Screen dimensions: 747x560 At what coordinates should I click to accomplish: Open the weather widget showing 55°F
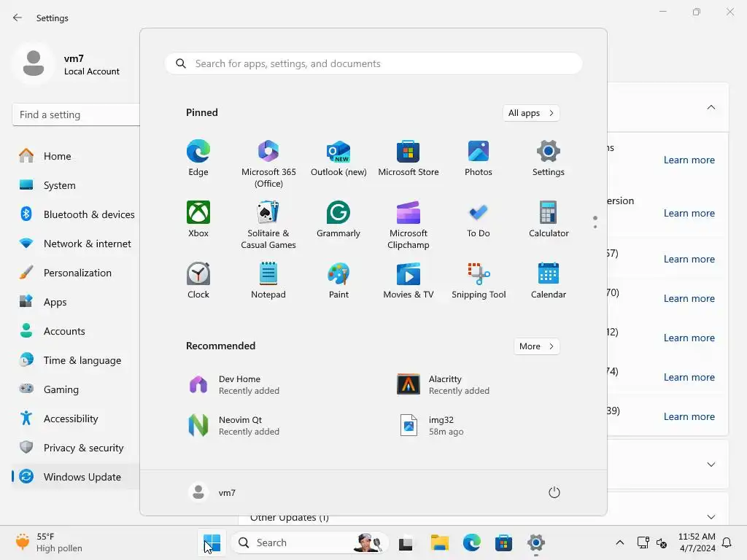point(49,542)
